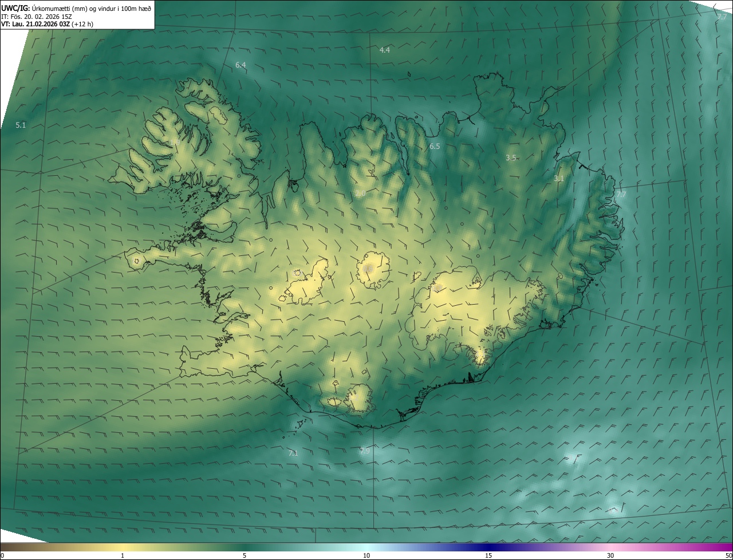Click the 6.4 value label on the map
Image resolution: width=733 pixels, height=560 pixels.
coord(241,65)
